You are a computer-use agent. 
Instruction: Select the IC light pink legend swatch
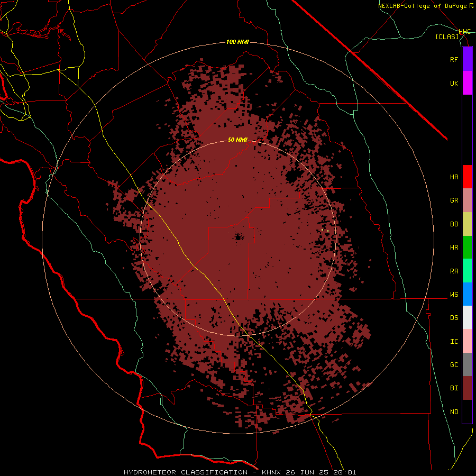pyautogui.click(x=467, y=341)
